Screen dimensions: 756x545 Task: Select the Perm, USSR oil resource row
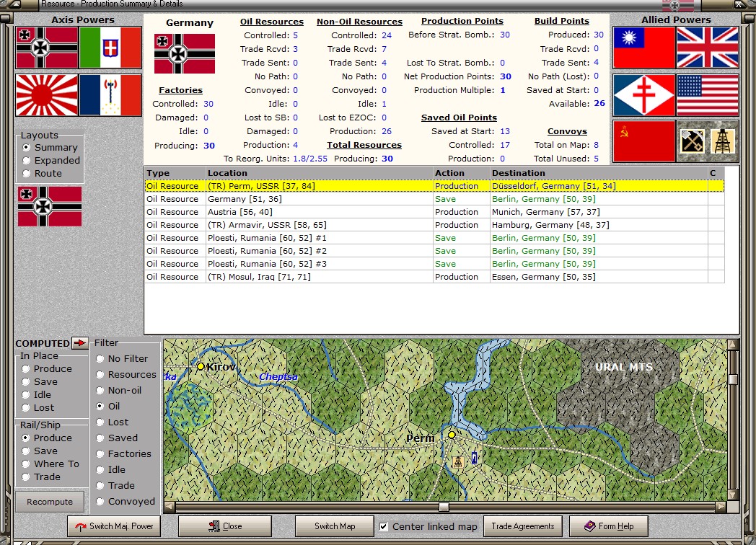(x=434, y=186)
